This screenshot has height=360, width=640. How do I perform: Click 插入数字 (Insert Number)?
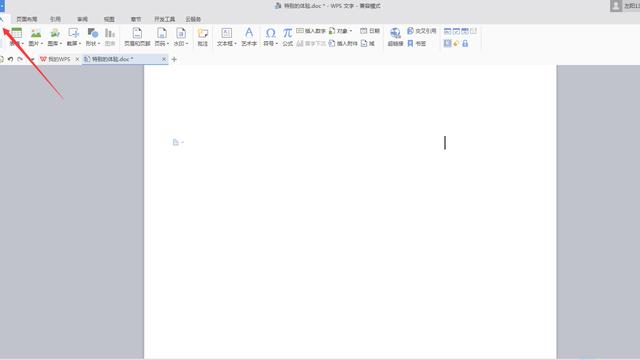311,31
